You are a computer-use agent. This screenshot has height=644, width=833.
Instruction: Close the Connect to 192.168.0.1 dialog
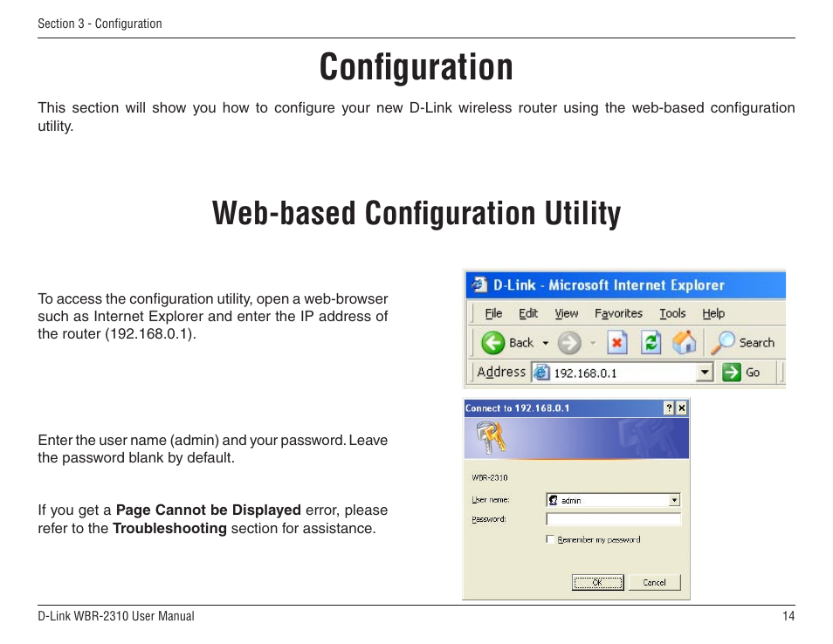tap(682, 408)
